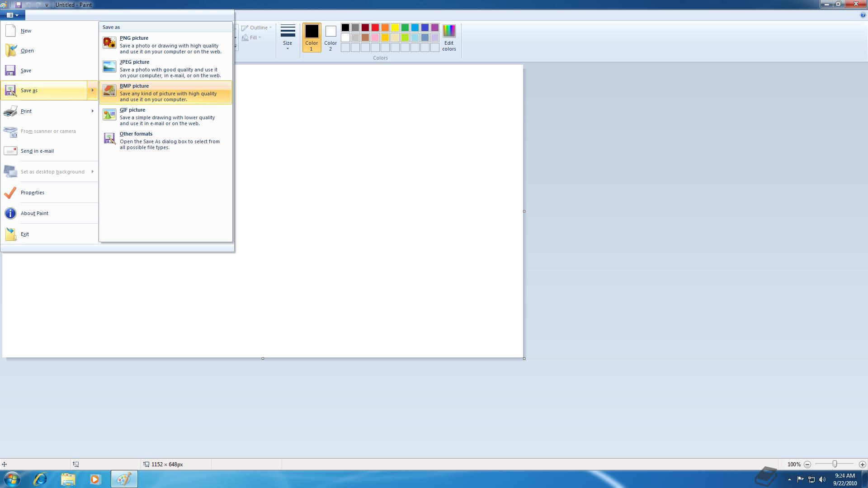Click the Send in e-mail envelope icon
The height and width of the screenshot is (488, 868).
[x=10, y=151]
